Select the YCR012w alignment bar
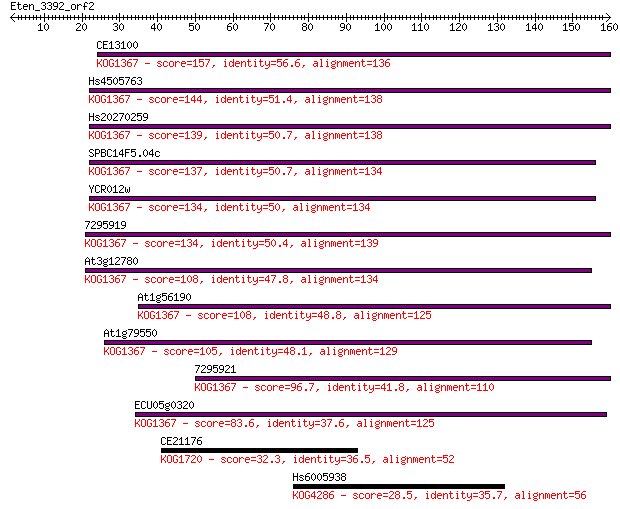620x509 pixels. (342, 199)
